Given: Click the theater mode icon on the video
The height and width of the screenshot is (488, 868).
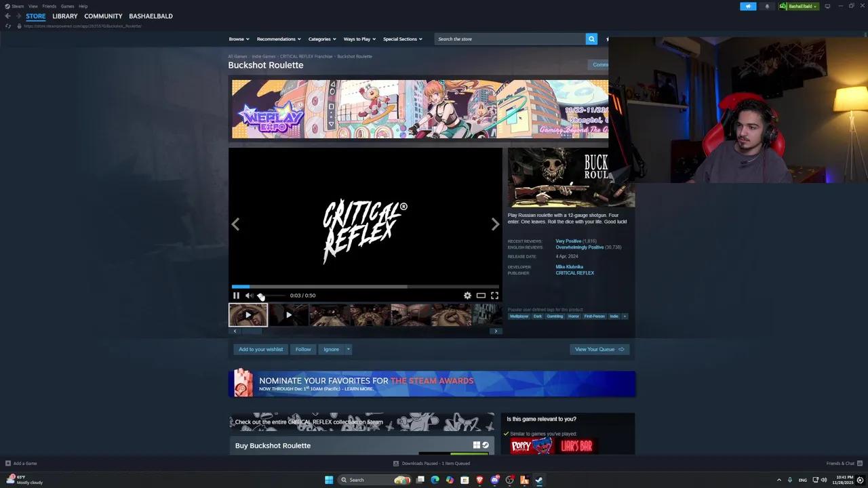Looking at the screenshot, I should coord(481,295).
